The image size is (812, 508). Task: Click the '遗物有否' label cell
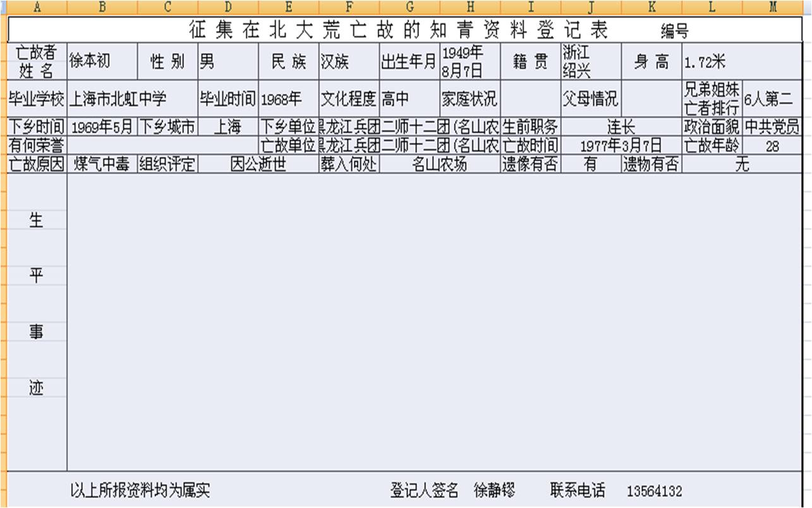pyautogui.click(x=651, y=164)
